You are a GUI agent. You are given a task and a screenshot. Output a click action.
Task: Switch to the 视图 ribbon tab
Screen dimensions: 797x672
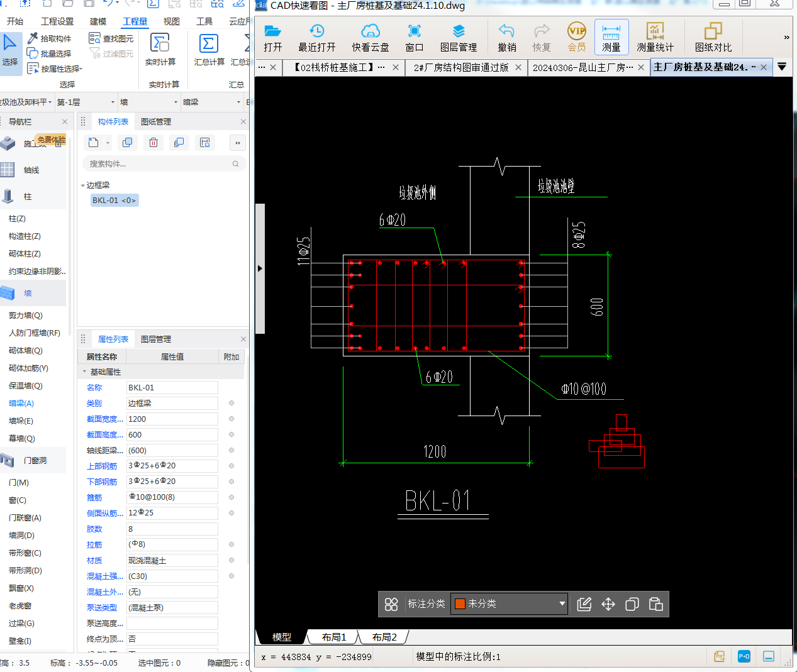coord(172,21)
